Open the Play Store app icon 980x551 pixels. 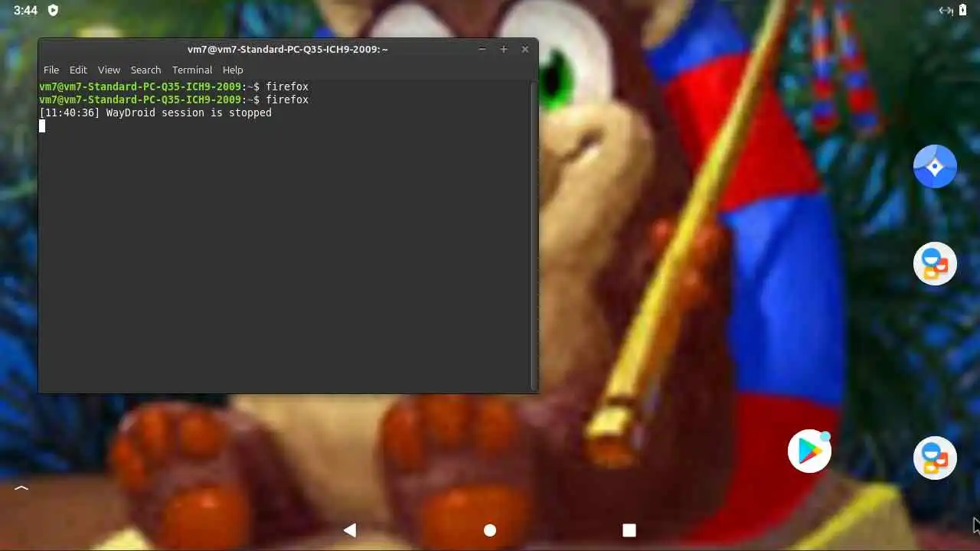pyautogui.click(x=809, y=452)
